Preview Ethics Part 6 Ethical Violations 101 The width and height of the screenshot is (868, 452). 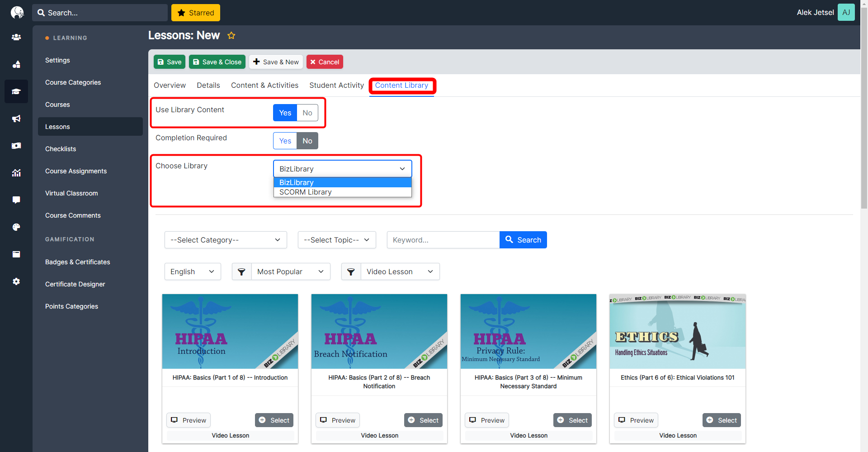pyautogui.click(x=636, y=420)
